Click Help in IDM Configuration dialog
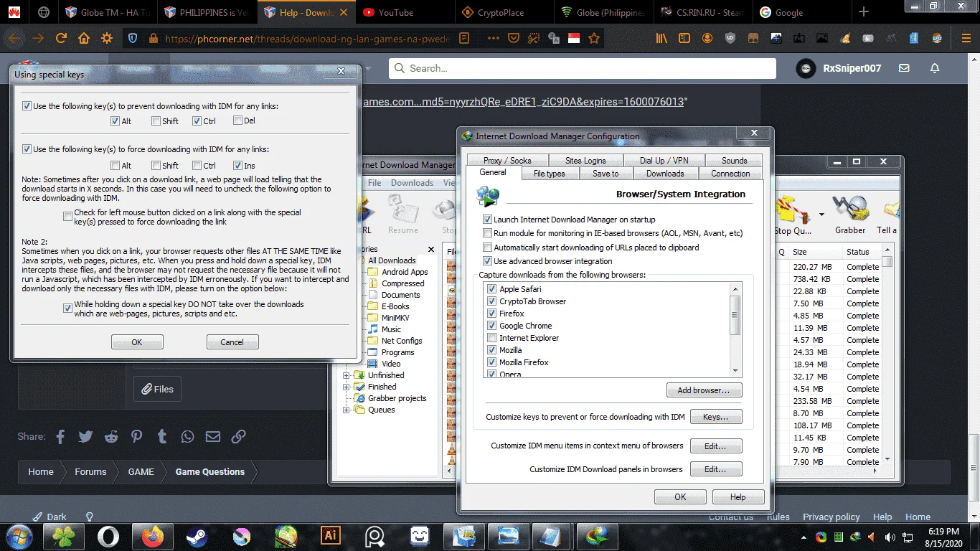980x551 pixels. coord(738,496)
